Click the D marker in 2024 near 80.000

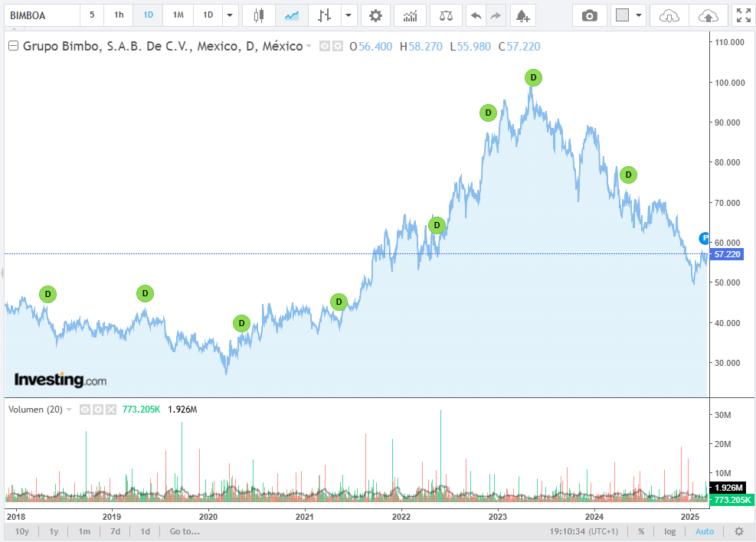click(628, 175)
